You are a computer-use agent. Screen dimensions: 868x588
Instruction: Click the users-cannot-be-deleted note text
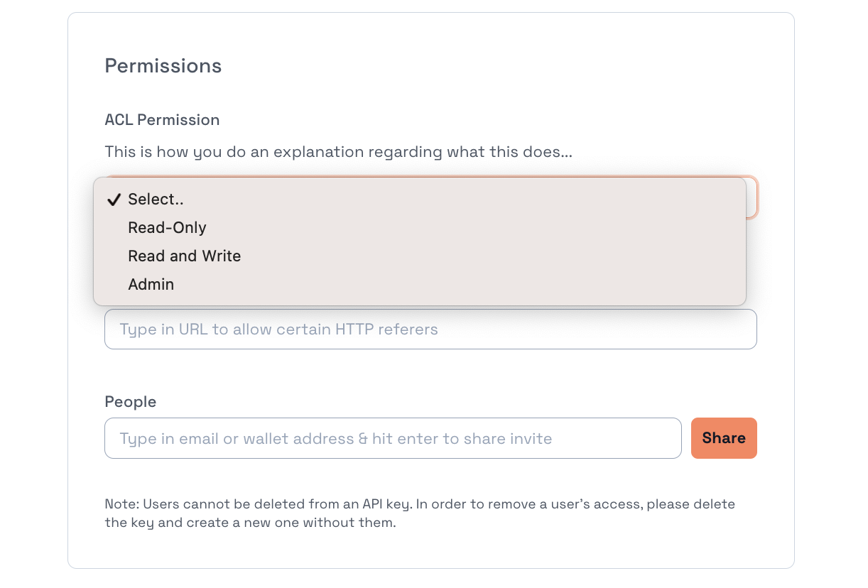point(419,513)
